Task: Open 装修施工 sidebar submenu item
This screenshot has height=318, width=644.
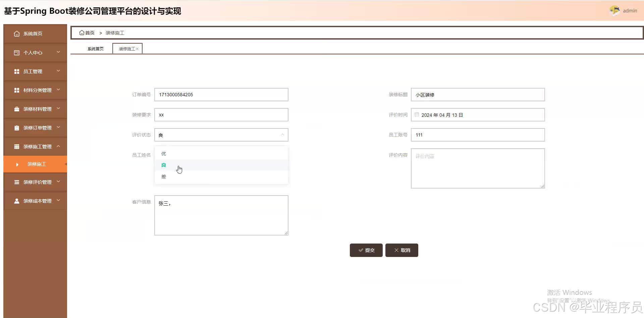Action: [35, 164]
